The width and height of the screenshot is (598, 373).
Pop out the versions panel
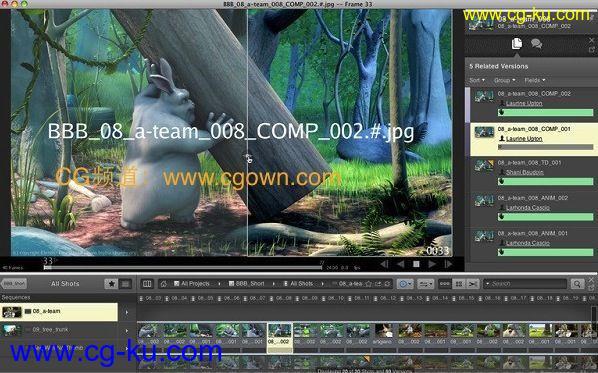pyautogui.click(x=592, y=50)
